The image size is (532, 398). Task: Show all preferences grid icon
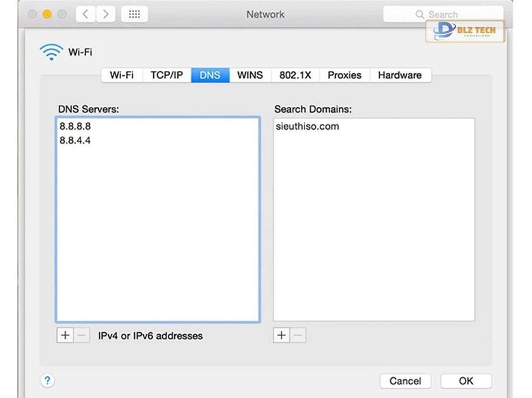[134, 14]
